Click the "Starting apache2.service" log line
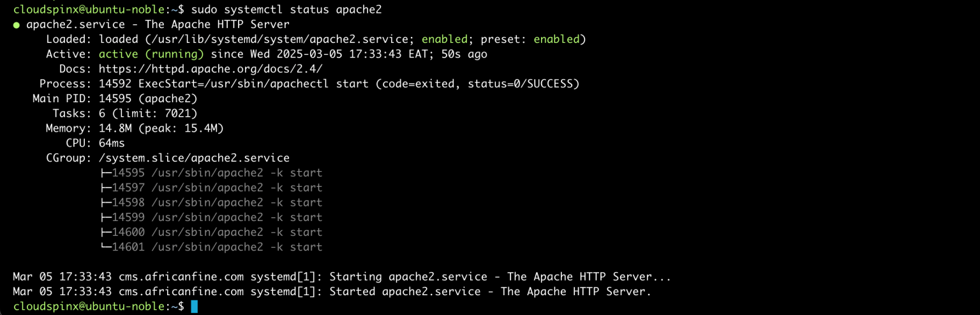Image resolution: width=980 pixels, height=315 pixels. (341, 277)
